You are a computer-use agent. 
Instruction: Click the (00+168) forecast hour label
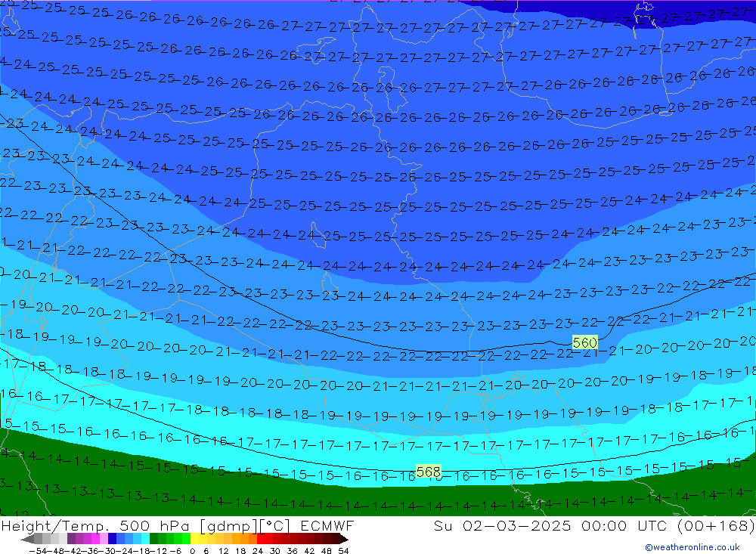[x=716, y=525]
